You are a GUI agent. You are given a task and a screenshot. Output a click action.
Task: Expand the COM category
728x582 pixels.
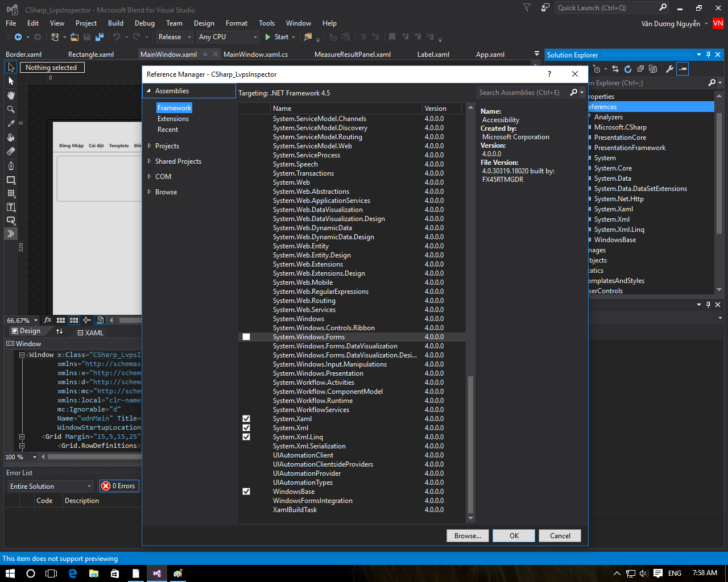point(150,177)
